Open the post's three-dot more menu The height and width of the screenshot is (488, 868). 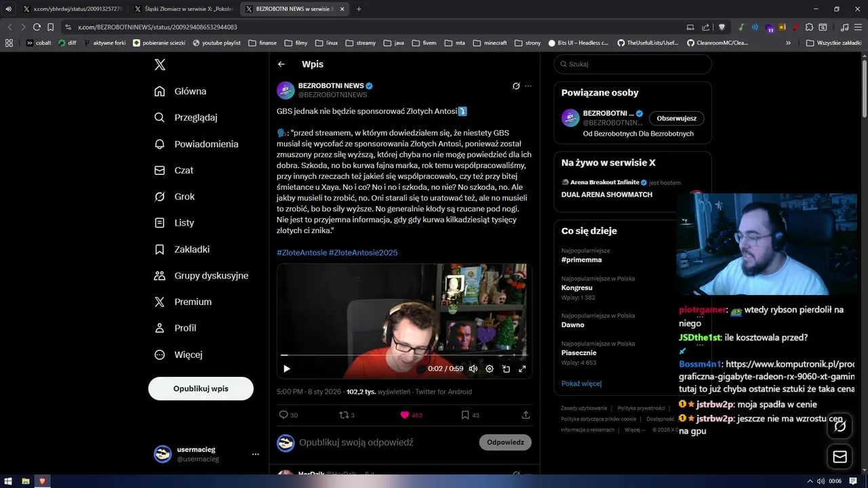point(528,86)
